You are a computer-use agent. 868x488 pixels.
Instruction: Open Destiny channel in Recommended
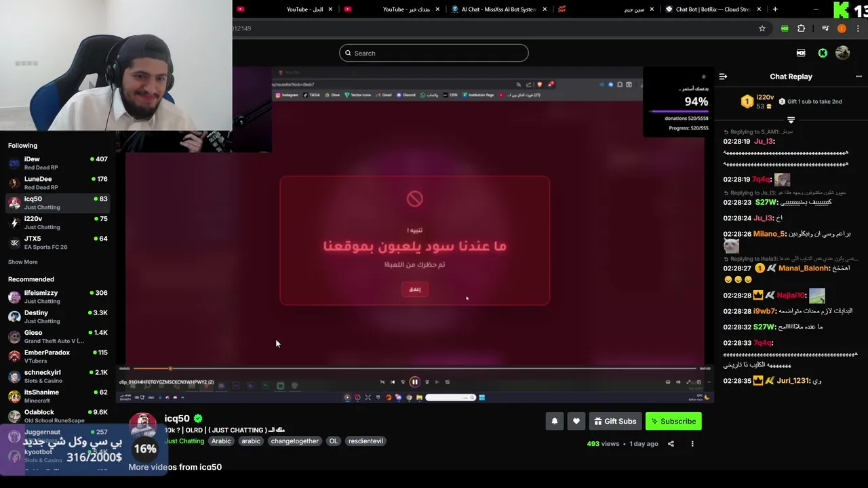[x=58, y=317]
